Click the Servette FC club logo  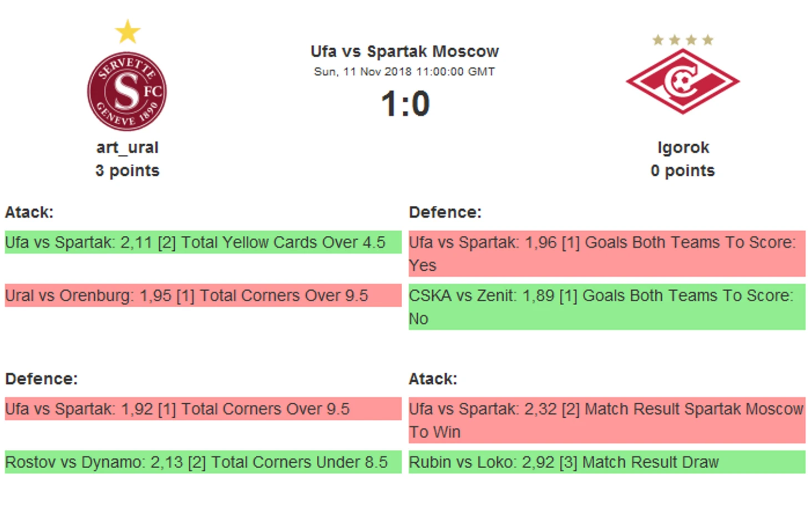pyautogui.click(x=127, y=92)
